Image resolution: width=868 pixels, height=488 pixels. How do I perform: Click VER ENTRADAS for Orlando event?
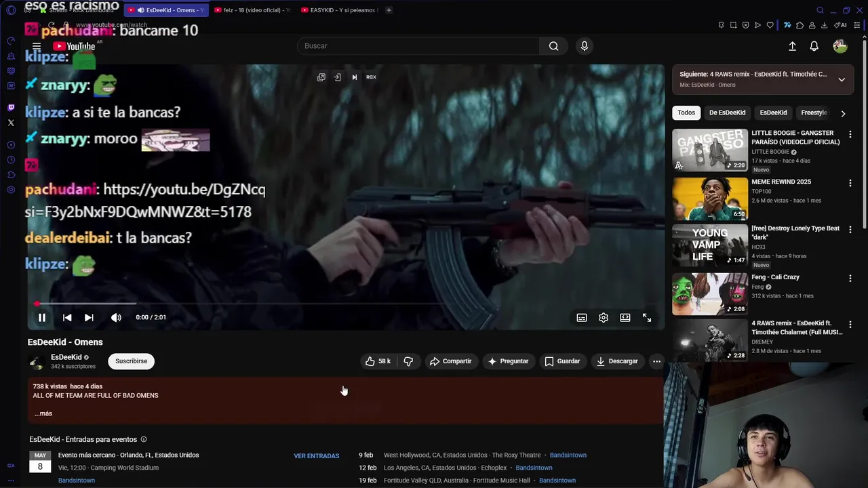click(316, 456)
